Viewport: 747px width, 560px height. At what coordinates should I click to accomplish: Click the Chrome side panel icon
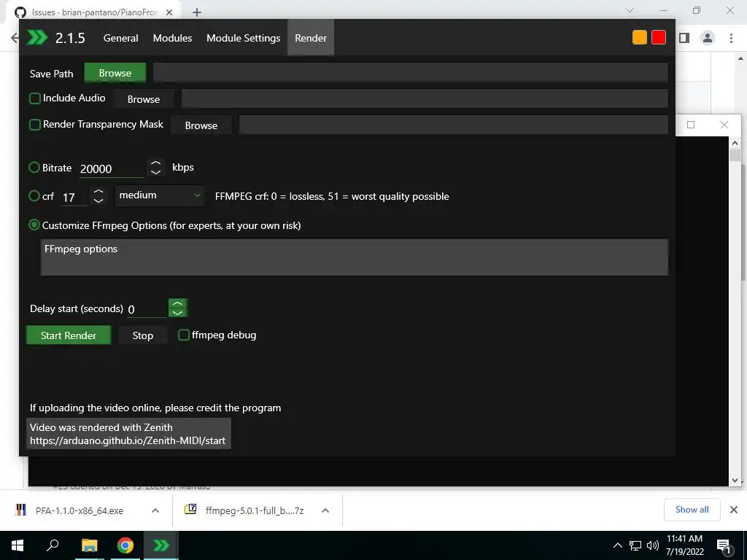tap(684, 38)
